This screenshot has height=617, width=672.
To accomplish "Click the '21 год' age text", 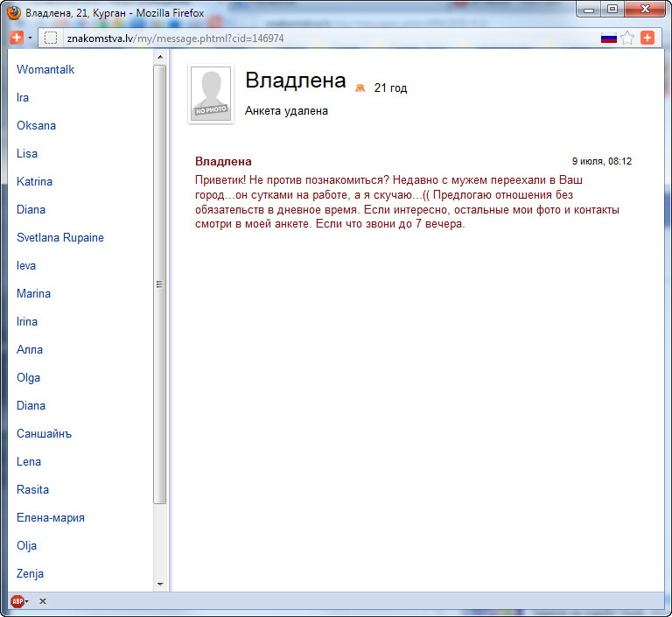I will tap(390, 88).
